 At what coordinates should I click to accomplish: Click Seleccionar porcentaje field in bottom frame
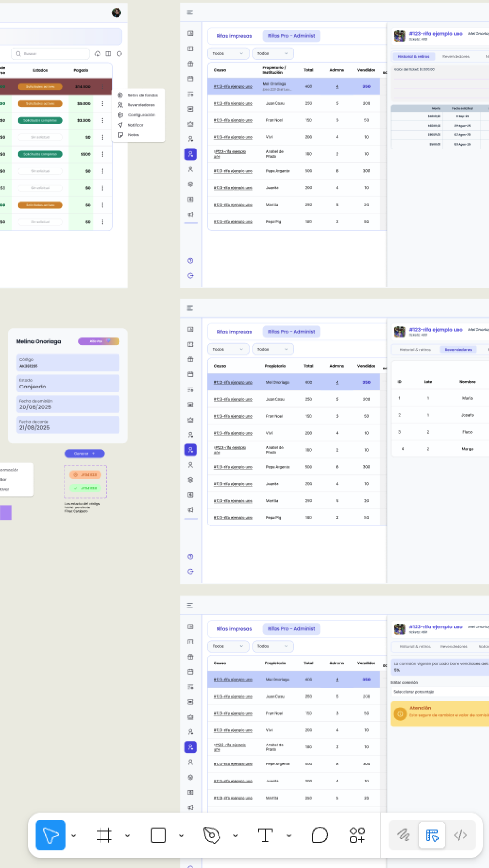click(x=440, y=692)
